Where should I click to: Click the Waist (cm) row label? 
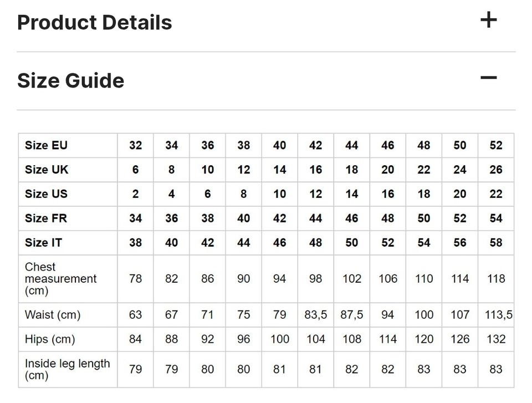(53, 315)
